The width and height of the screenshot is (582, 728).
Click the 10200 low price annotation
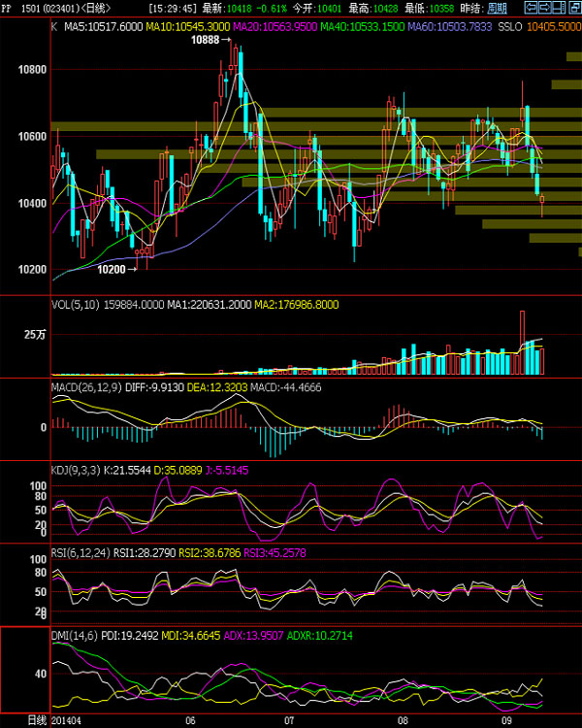(x=116, y=269)
